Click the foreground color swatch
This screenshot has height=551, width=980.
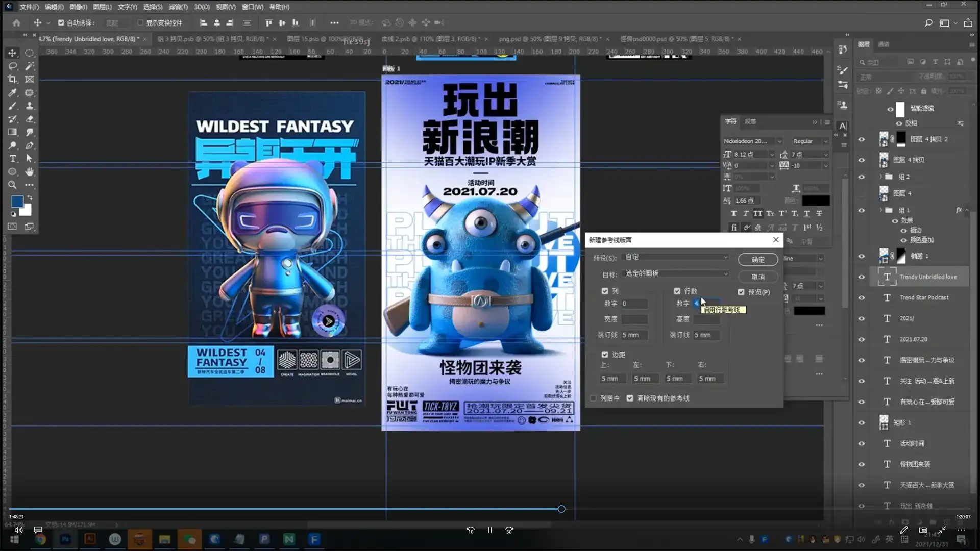[17, 201]
